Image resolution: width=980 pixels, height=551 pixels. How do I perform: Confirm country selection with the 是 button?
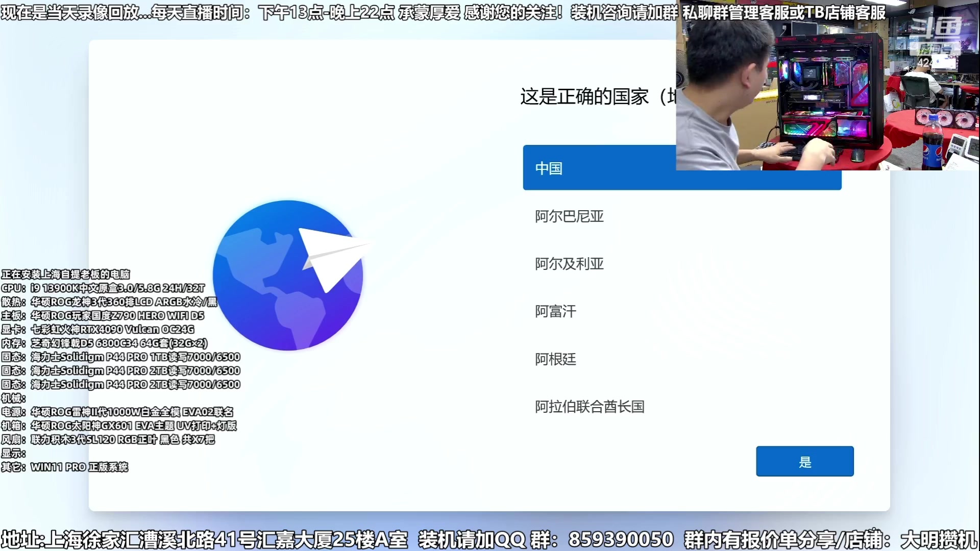[804, 461]
